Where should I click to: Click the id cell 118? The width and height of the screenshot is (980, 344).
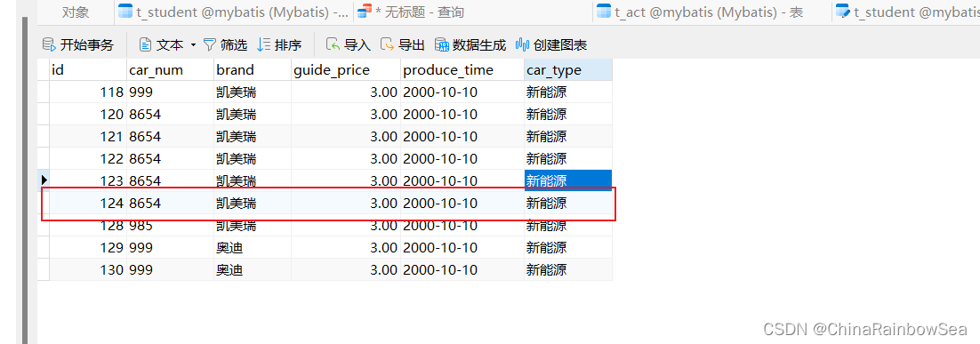pyautogui.click(x=87, y=92)
